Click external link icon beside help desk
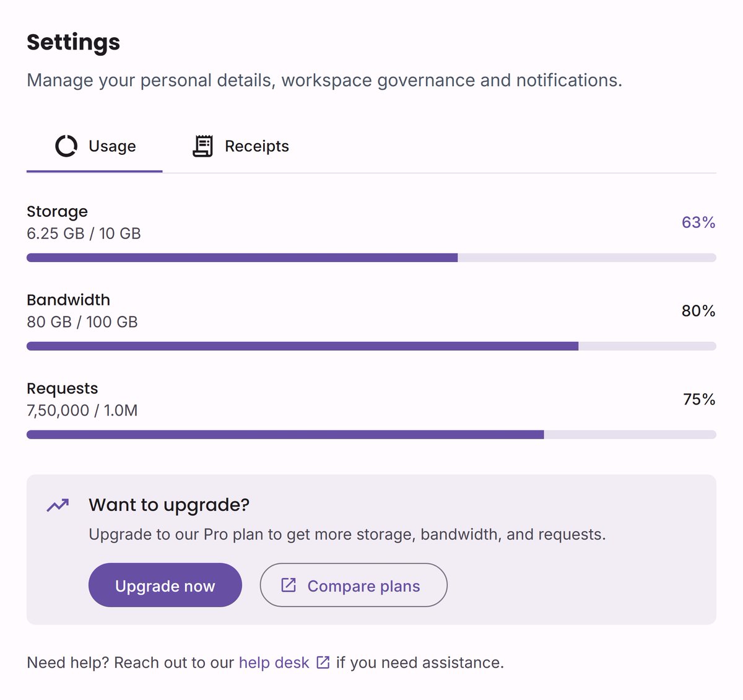743x700 pixels. [323, 662]
